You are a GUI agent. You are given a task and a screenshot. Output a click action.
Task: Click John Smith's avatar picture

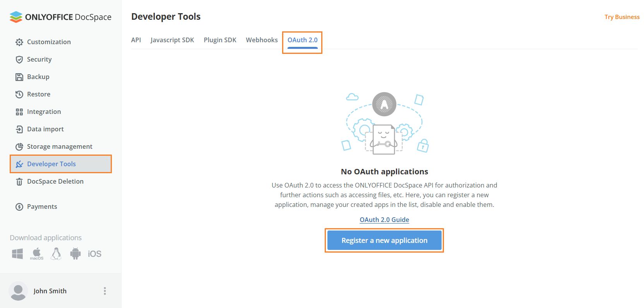(x=18, y=291)
